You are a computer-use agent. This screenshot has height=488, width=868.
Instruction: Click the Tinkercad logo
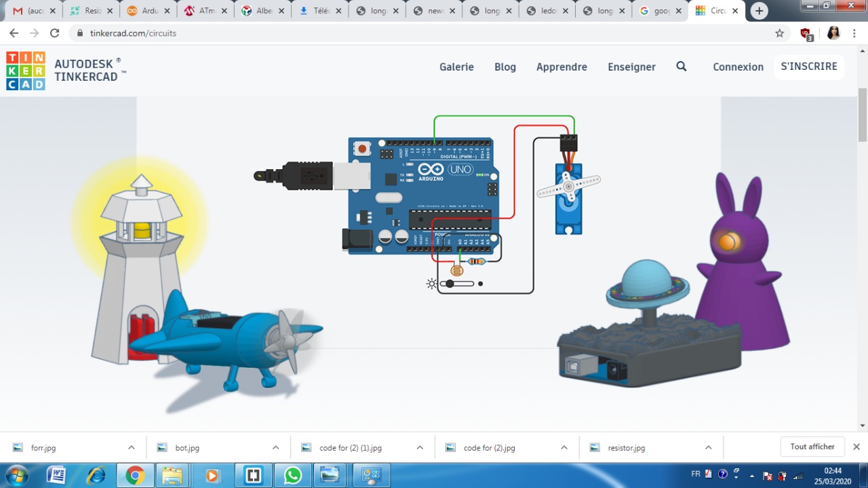[26, 71]
